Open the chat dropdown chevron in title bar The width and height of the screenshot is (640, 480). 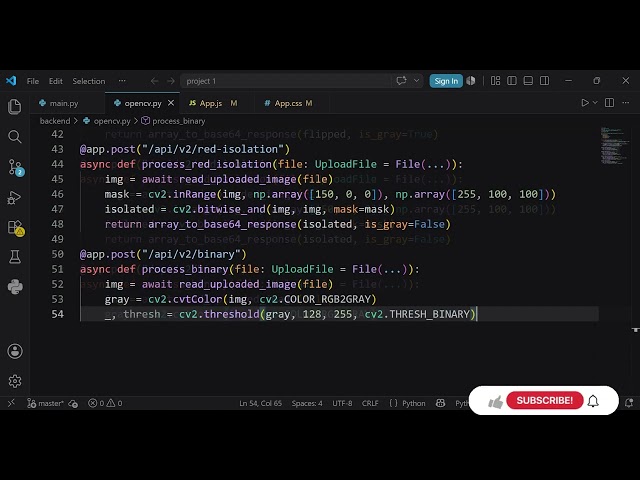(416, 81)
